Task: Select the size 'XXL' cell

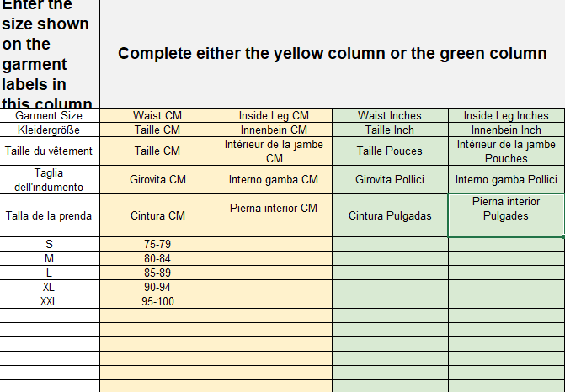Action: click(50, 301)
